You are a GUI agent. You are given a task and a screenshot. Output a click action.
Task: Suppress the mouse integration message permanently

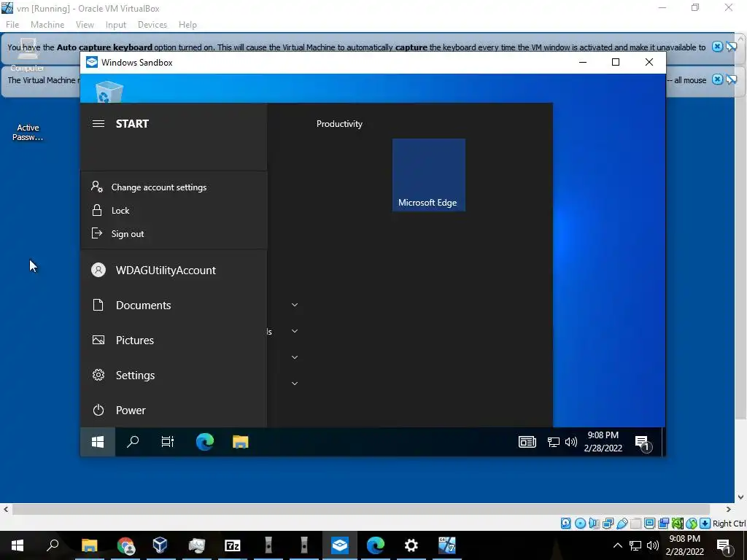pos(732,79)
